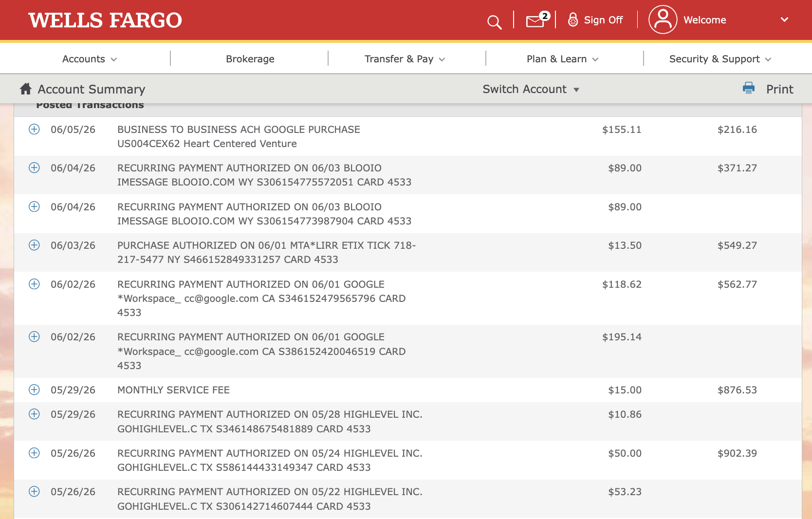Click the $50.00 amount
This screenshot has width=812, height=519.
625,453
